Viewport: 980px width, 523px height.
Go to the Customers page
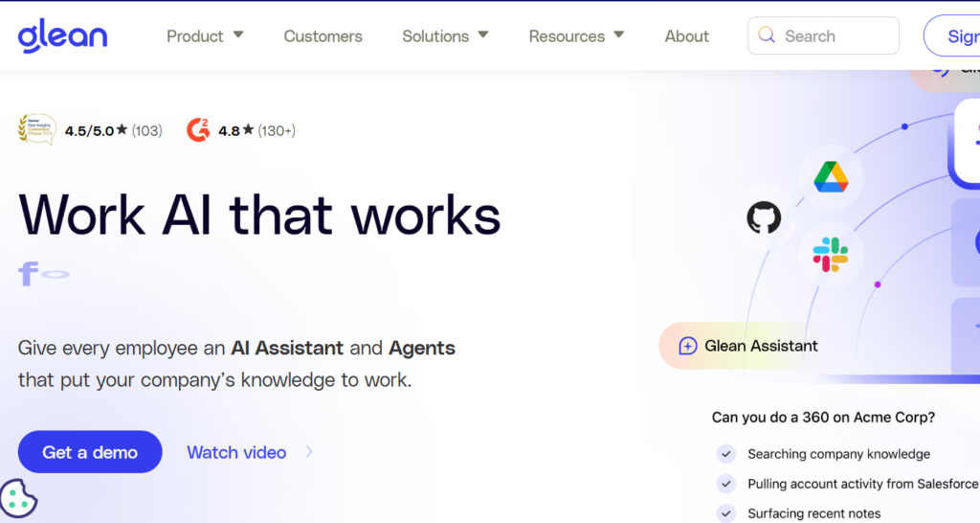click(323, 36)
